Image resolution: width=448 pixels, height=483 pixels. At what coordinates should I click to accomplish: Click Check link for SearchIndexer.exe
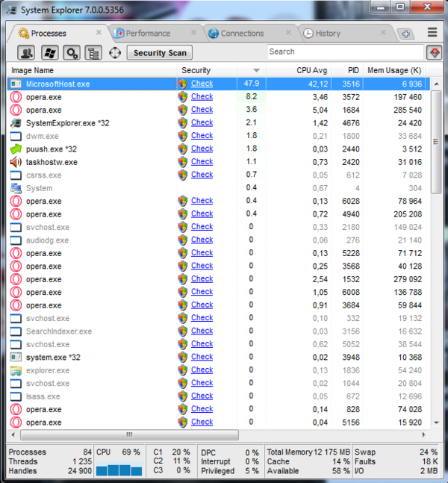202,331
